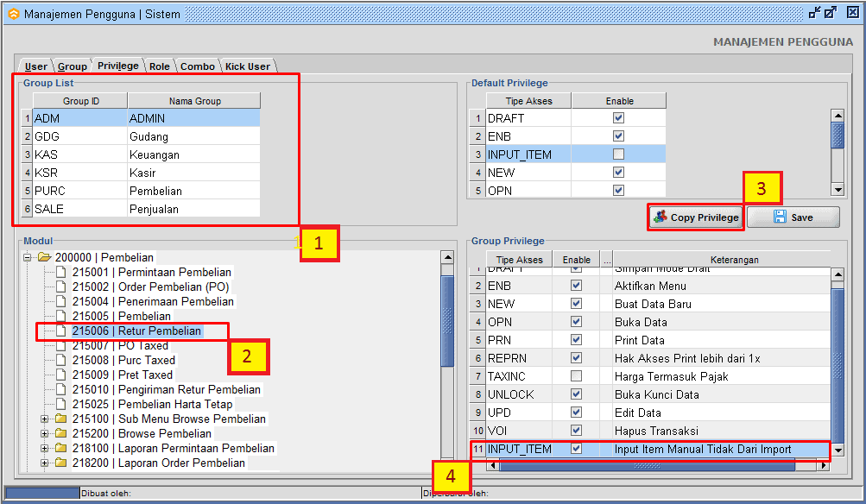Click the document icon beside 215007 PO Taxed

(61, 346)
